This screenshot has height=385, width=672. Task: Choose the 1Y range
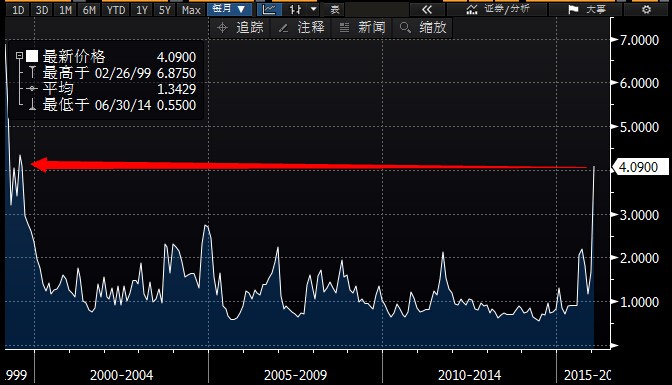click(x=142, y=9)
